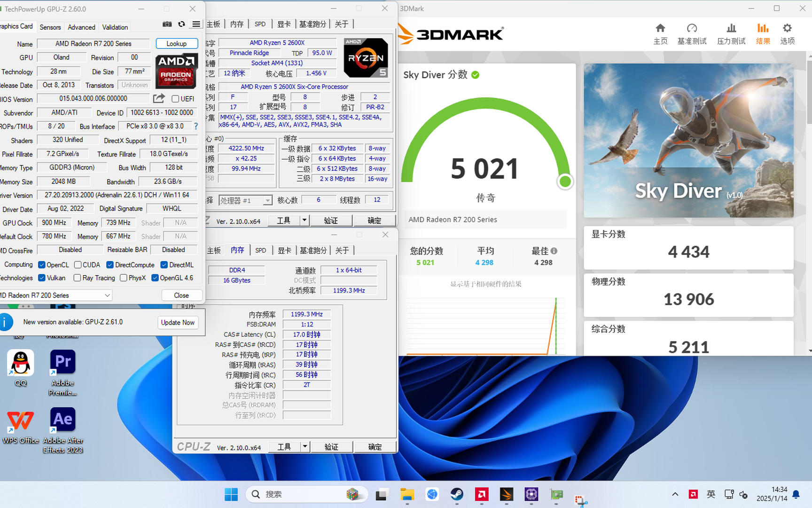Click 确定 button in lower CPU-Z window
812x508 pixels.
(375, 446)
